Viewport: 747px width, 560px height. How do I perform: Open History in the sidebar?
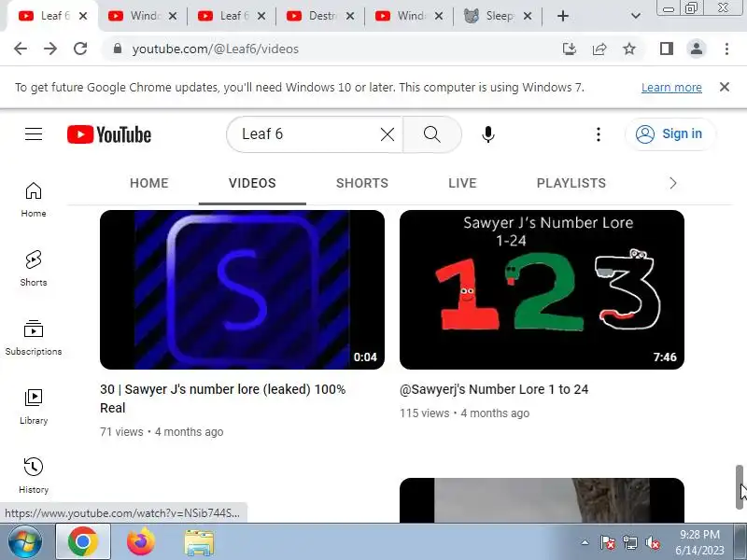(x=34, y=475)
